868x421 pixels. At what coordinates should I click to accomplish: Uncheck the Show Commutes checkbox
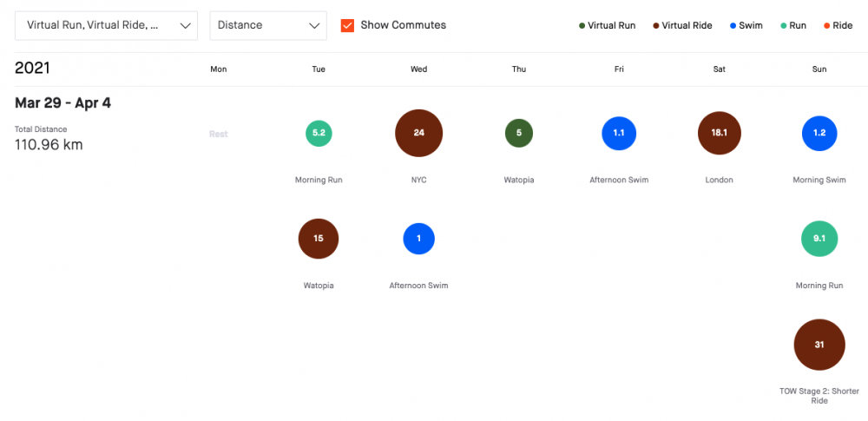348,25
